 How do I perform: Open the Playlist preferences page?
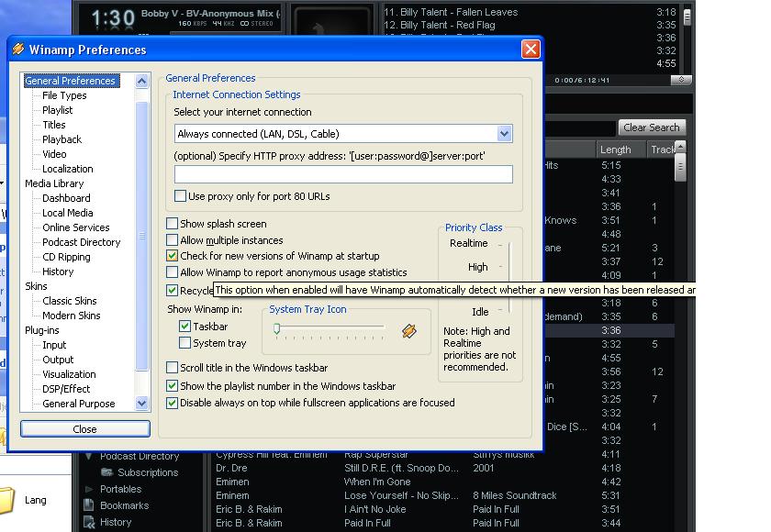pos(58,110)
